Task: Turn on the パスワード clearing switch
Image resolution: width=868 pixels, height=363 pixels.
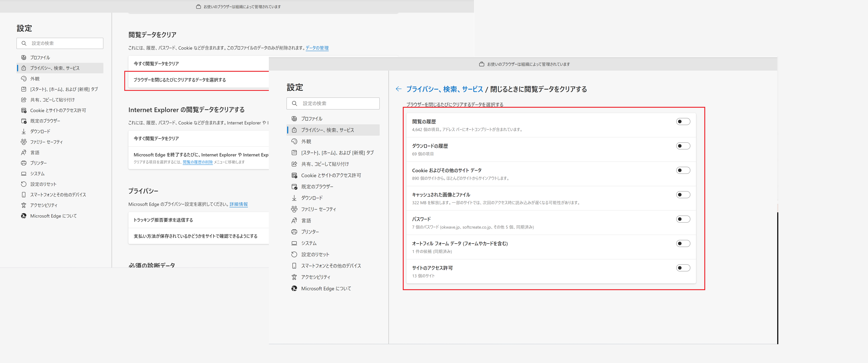Action: pyautogui.click(x=683, y=219)
